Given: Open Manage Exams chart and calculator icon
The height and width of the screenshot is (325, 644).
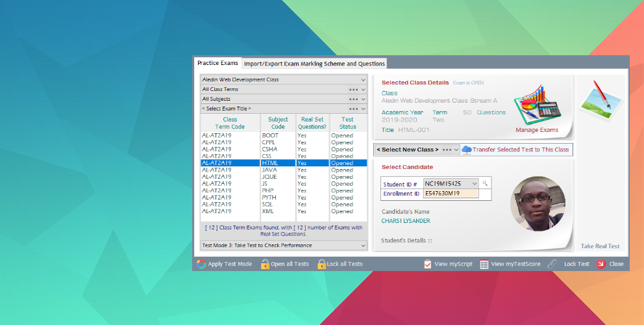Looking at the screenshot, I should pos(538,105).
